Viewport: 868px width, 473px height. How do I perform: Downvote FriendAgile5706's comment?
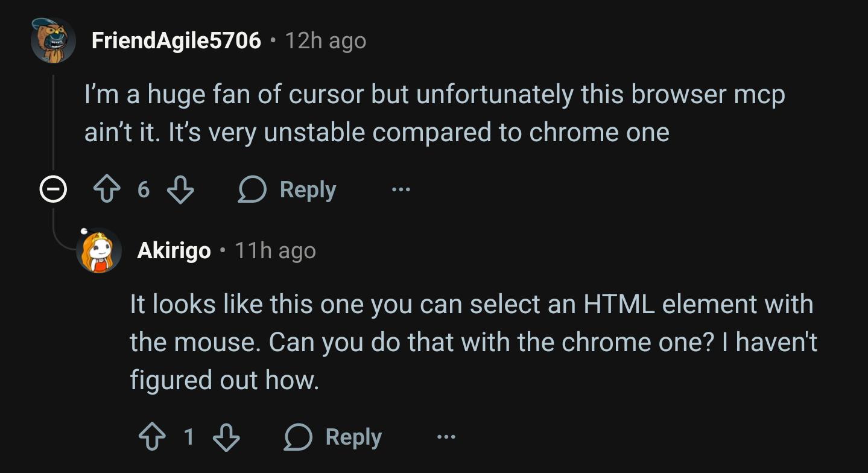click(180, 189)
